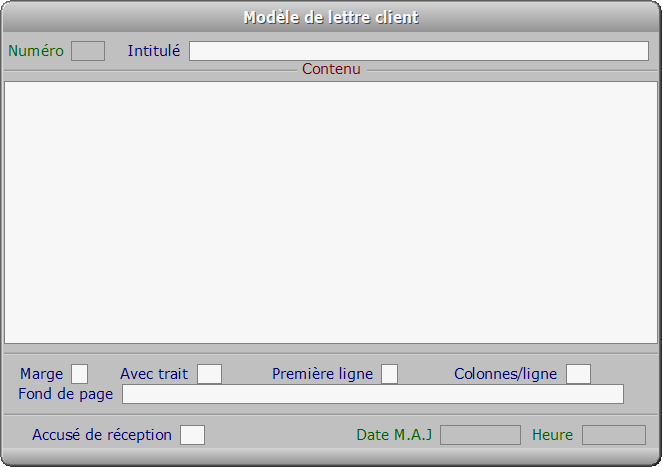
Task: Click the Marge label
Action: click(41, 374)
